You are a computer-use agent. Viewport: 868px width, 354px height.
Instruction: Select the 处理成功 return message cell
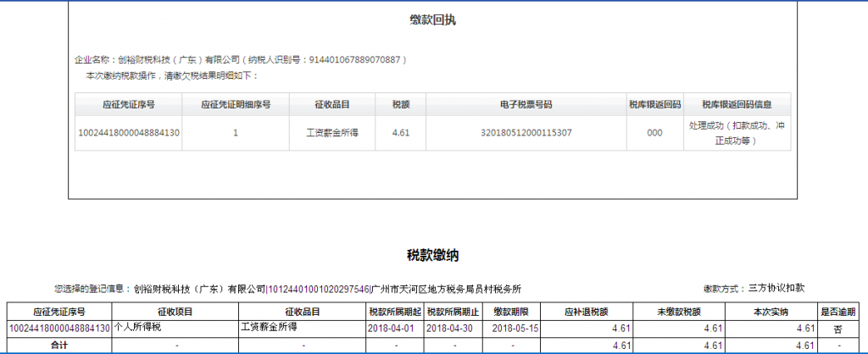point(737,133)
